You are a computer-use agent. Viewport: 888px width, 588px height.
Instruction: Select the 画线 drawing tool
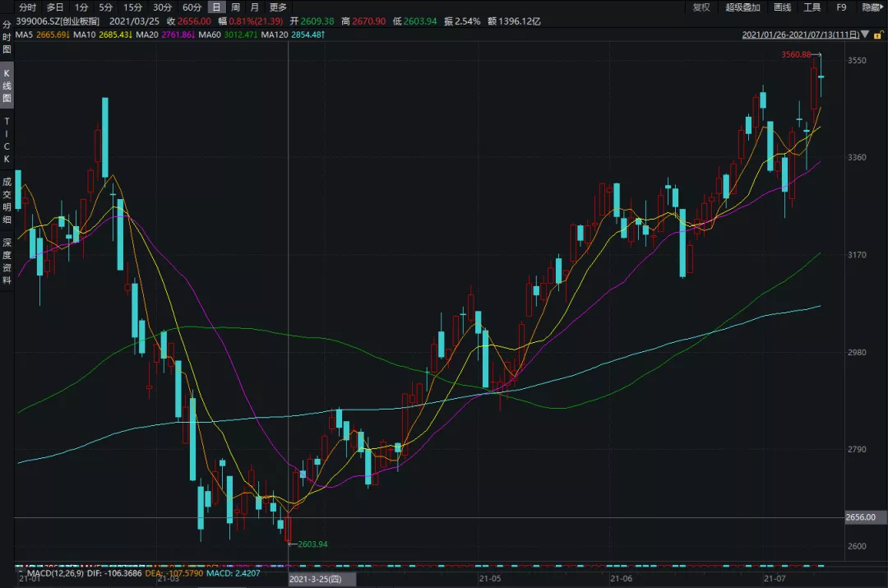pos(782,7)
